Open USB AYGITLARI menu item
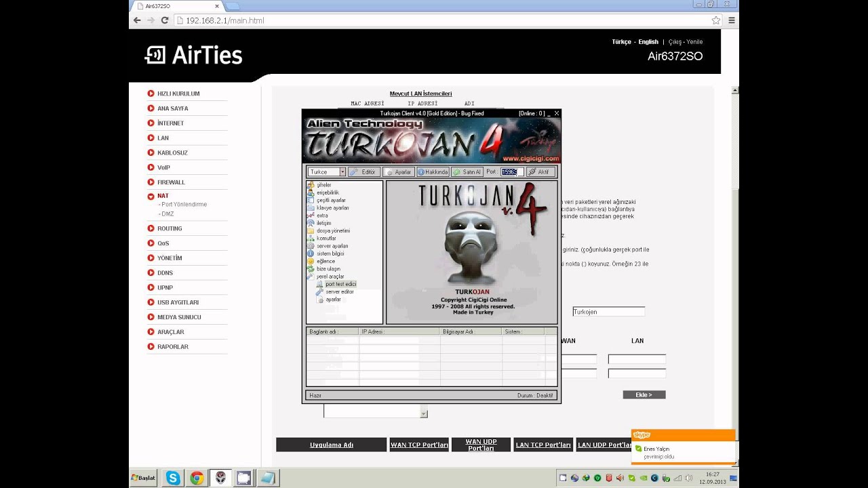The width and height of the screenshot is (868, 488). [178, 302]
